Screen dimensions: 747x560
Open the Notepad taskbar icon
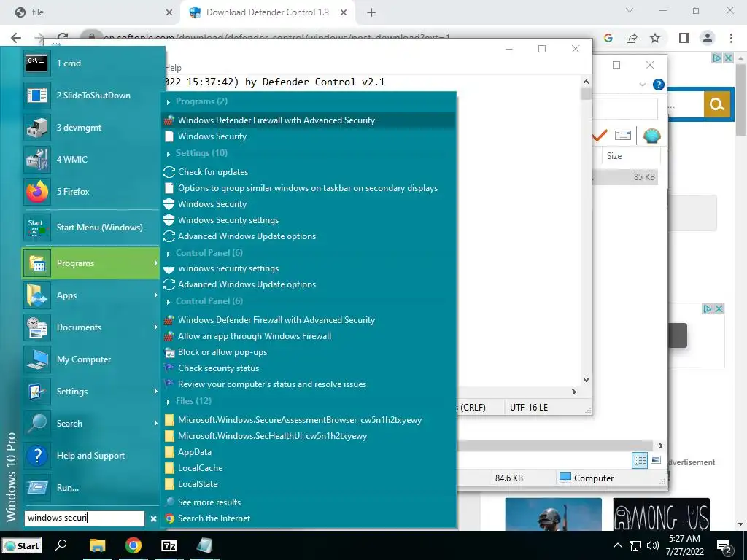[x=205, y=545]
